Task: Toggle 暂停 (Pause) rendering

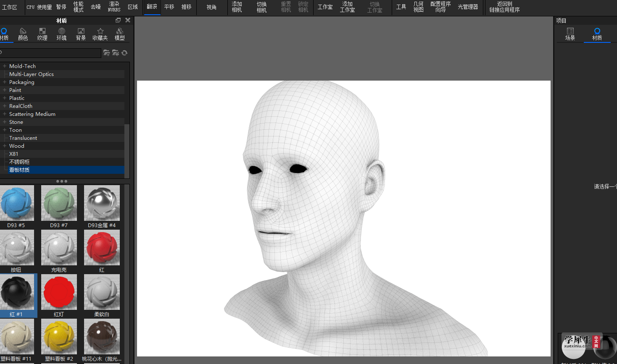Action: click(x=61, y=7)
